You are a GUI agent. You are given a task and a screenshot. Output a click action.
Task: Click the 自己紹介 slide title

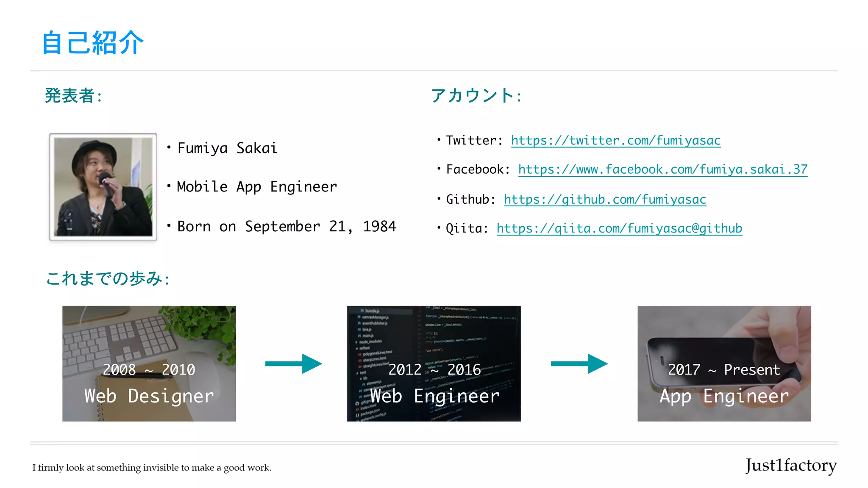(x=93, y=43)
